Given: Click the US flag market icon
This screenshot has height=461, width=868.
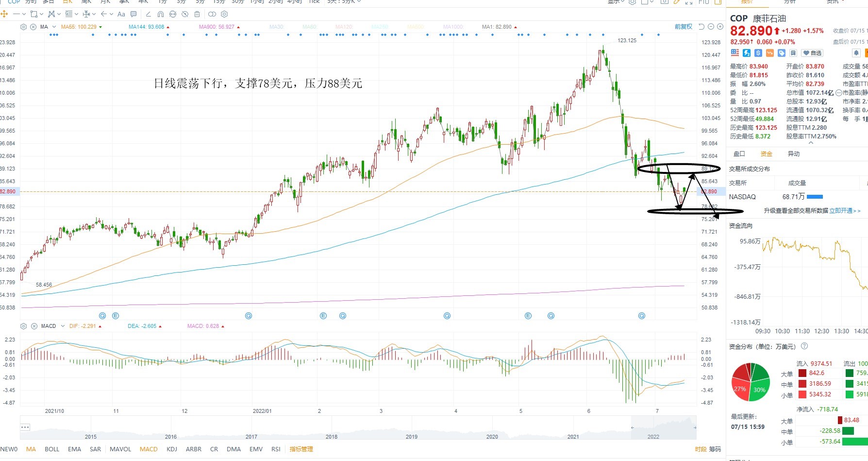Looking at the screenshot, I should coord(735,53).
